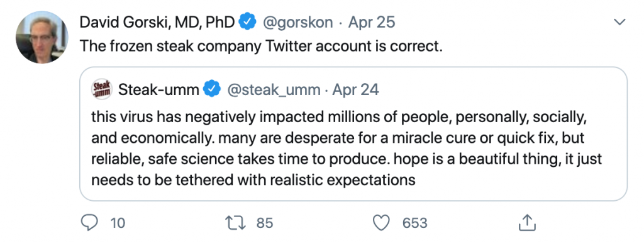Screen dimensions: 644x243
Task: Open the Steak-umm logo avatar
Action: click(101, 89)
